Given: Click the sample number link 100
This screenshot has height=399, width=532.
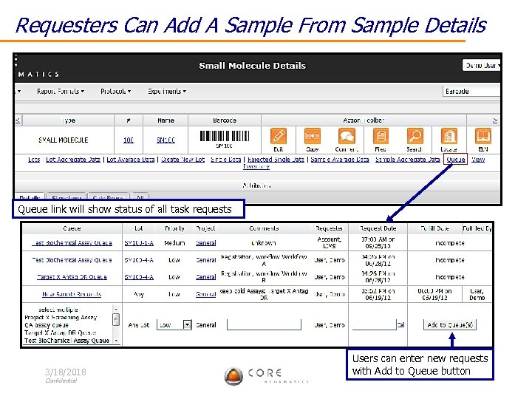Looking at the screenshot, I should click(129, 140).
